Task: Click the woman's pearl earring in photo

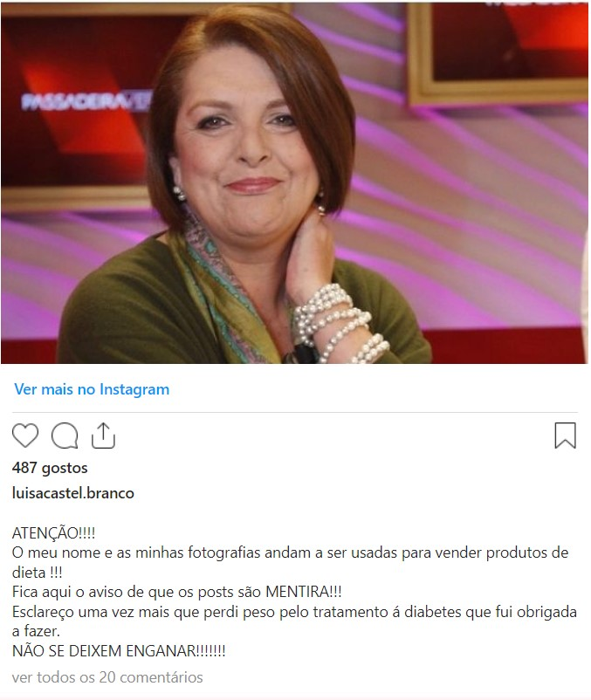Action: (179, 193)
